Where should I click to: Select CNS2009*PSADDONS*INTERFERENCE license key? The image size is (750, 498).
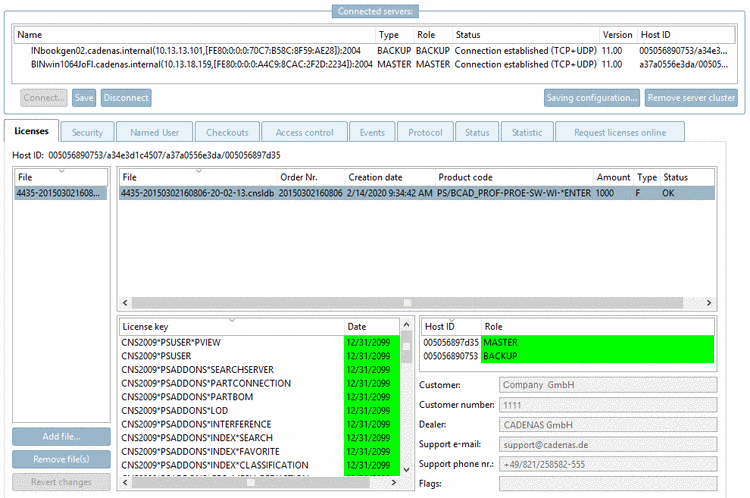click(x=260, y=424)
